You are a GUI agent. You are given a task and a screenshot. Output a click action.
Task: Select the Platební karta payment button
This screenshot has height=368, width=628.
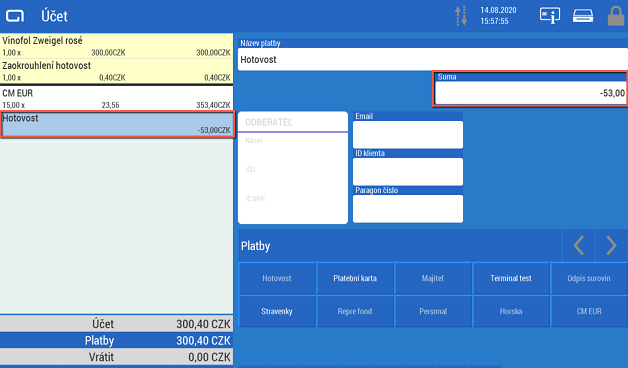tap(355, 278)
